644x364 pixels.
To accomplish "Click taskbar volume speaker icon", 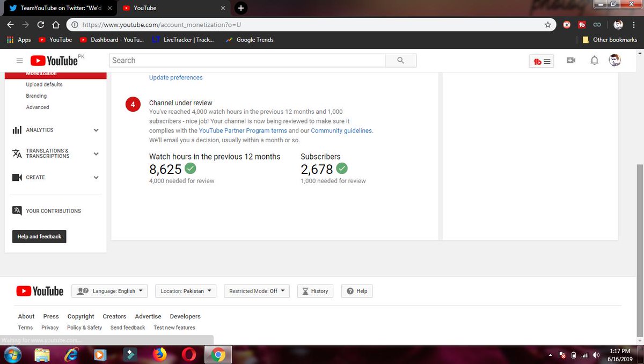I will pos(596,355).
